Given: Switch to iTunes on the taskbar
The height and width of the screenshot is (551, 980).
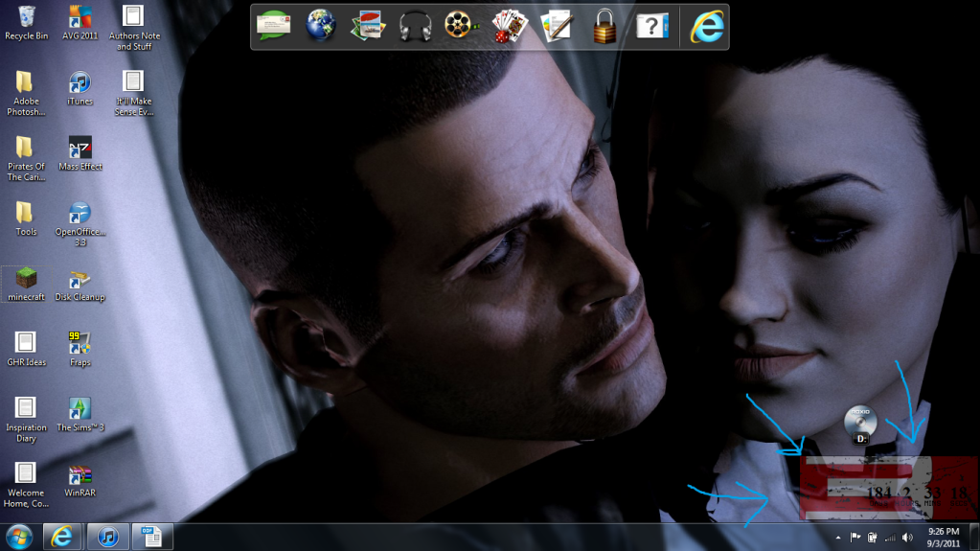Looking at the screenshot, I should click(x=108, y=537).
